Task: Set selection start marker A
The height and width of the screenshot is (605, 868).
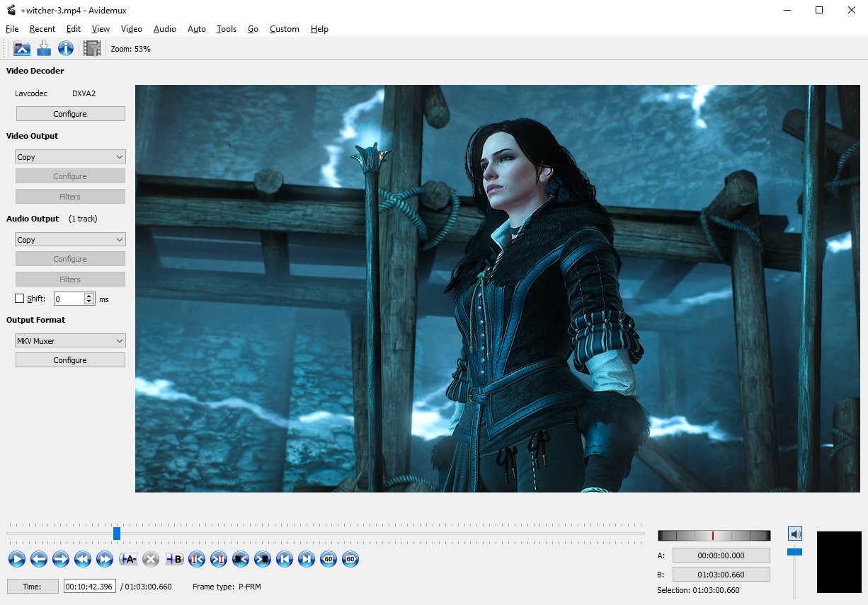Action: pos(128,559)
